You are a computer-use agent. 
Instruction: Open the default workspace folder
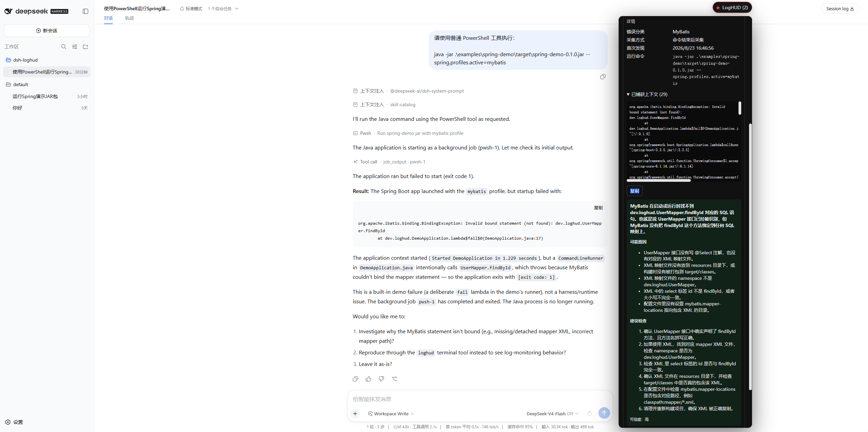click(x=47, y=84)
